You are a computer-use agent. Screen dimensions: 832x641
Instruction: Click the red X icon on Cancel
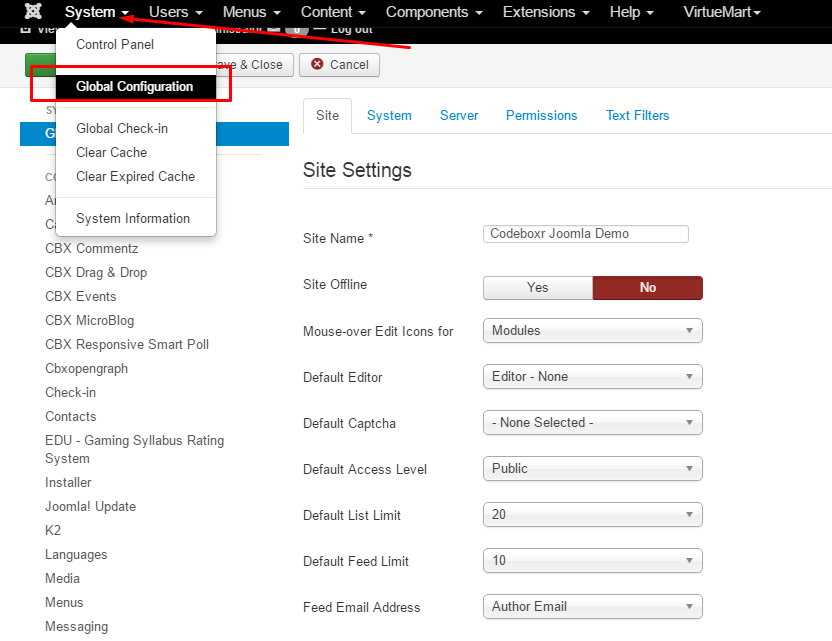point(317,64)
